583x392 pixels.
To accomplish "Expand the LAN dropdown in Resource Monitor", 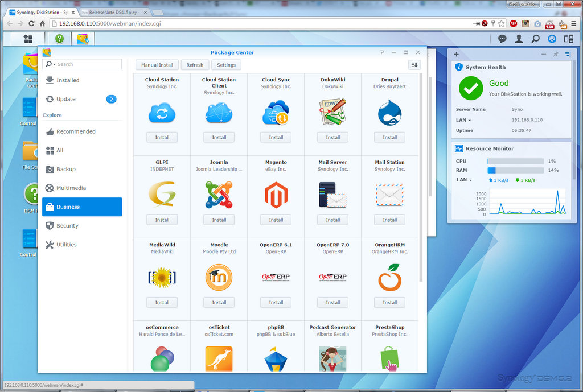I will (470, 180).
